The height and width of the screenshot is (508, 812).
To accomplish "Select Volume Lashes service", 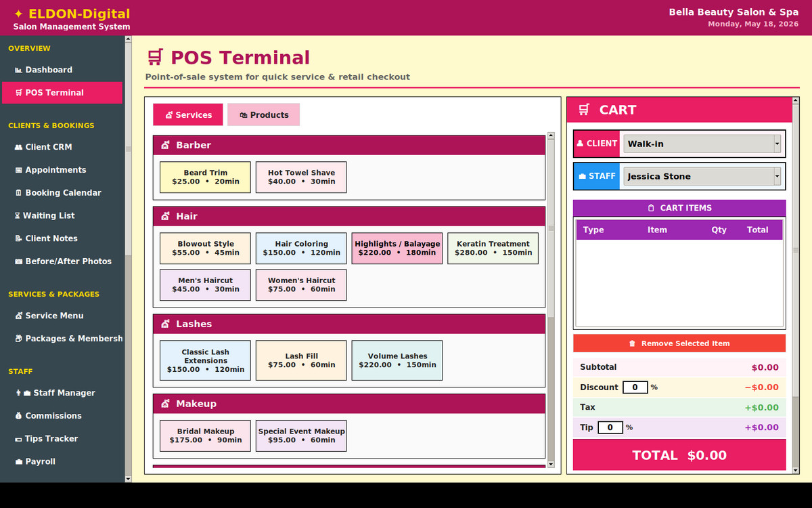I will [x=397, y=360].
